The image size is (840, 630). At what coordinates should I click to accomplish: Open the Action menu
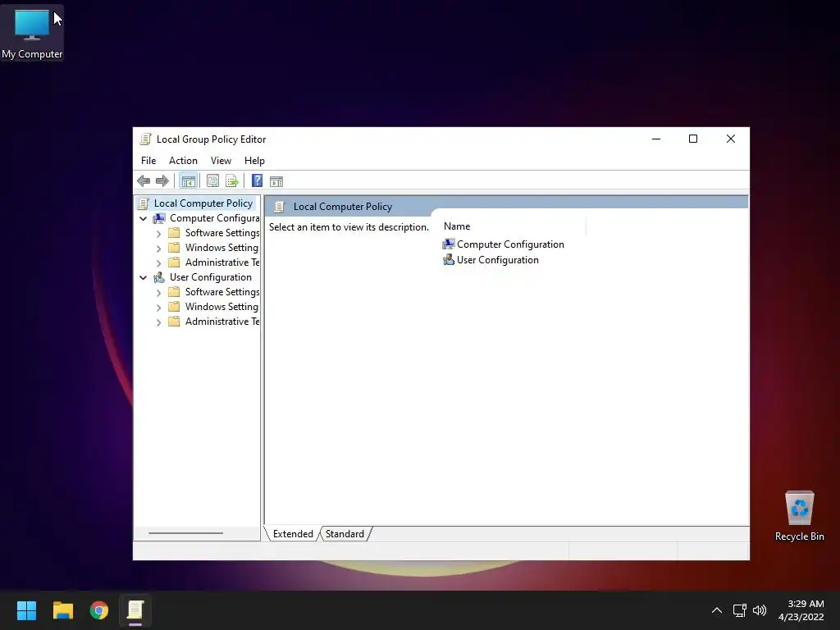click(183, 161)
